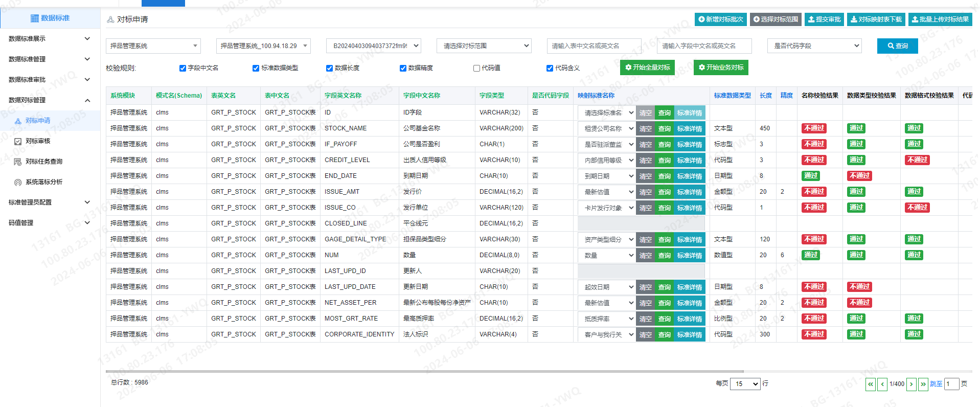Start 开始业务对标 green button
Viewport: 980px width, 407px height.
721,67
